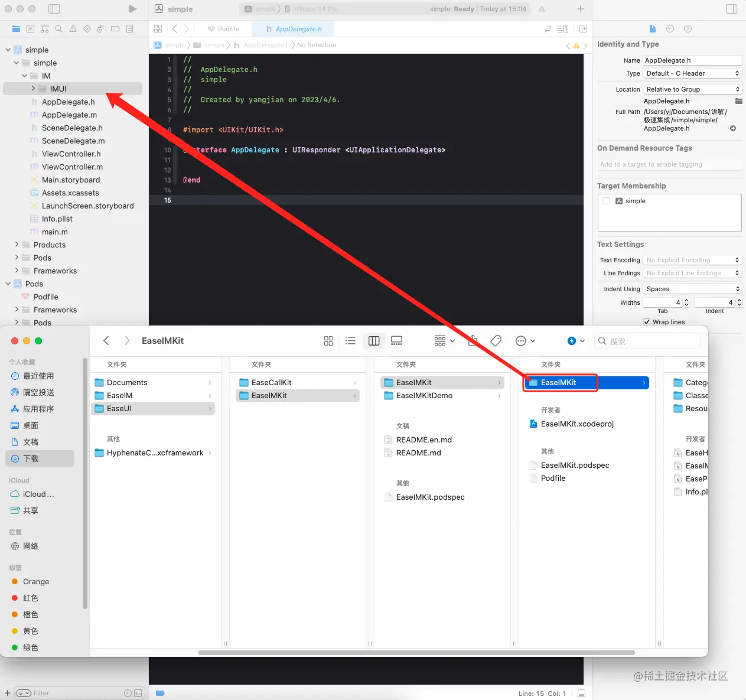Switch to Podfile editor tab

[223, 29]
